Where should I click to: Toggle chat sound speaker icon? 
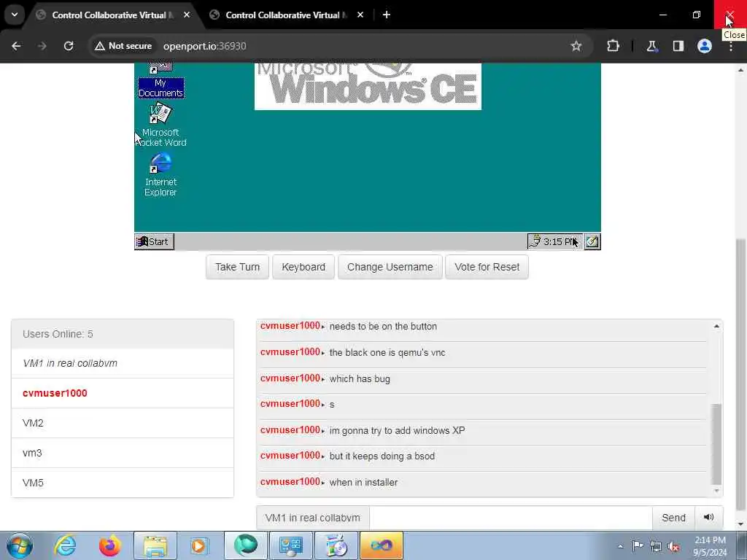pos(708,518)
